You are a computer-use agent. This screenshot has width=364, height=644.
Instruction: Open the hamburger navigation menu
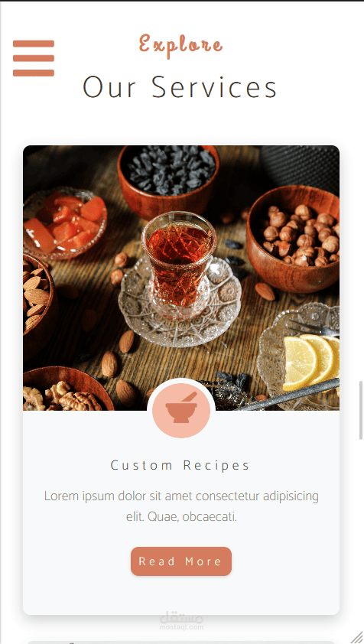coord(34,58)
